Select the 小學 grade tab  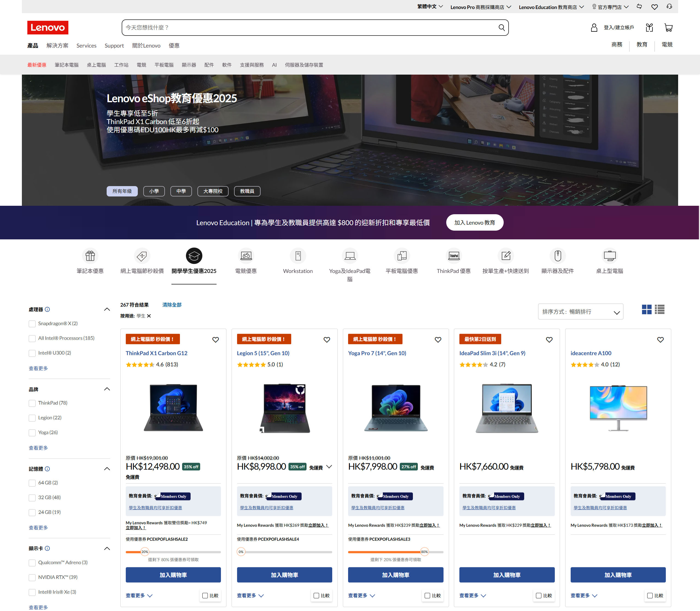154,191
